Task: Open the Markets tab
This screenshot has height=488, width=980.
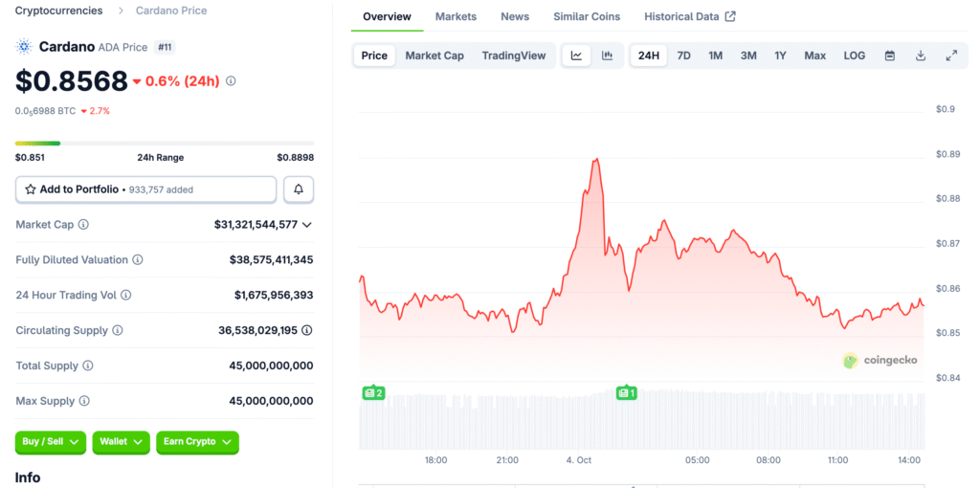Action: pos(456,16)
